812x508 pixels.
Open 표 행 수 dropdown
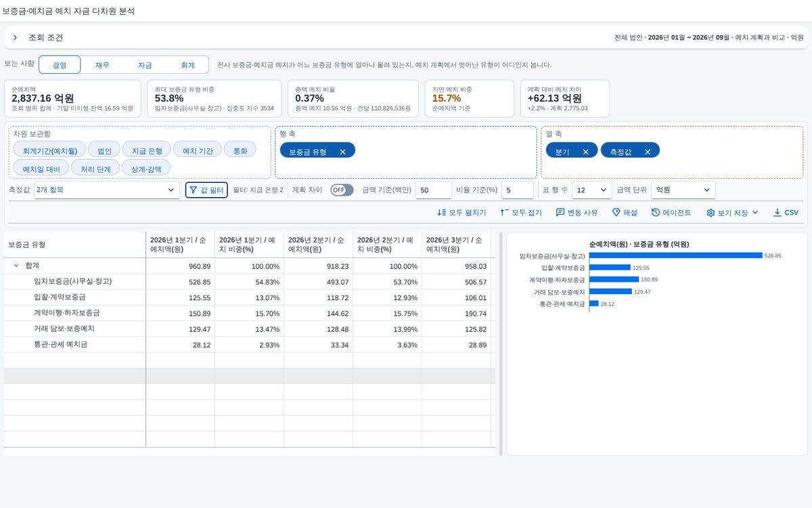tap(592, 190)
